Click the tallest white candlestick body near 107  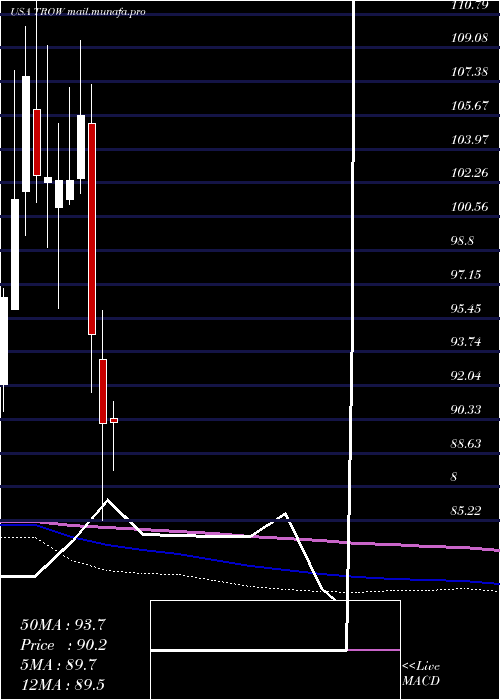(26, 134)
